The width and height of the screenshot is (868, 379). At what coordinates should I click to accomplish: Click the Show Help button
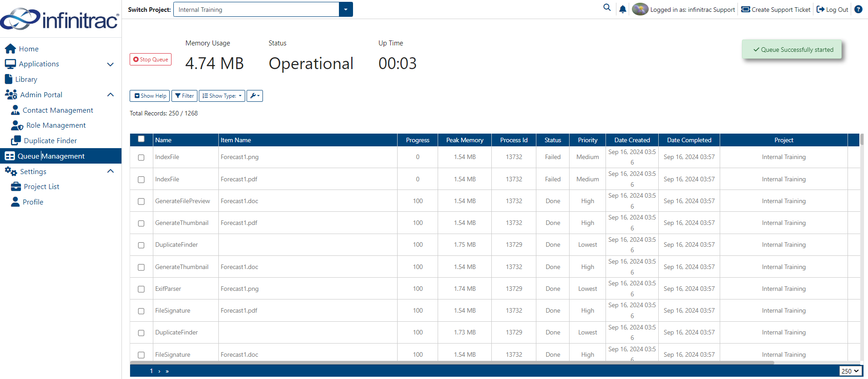tap(150, 96)
